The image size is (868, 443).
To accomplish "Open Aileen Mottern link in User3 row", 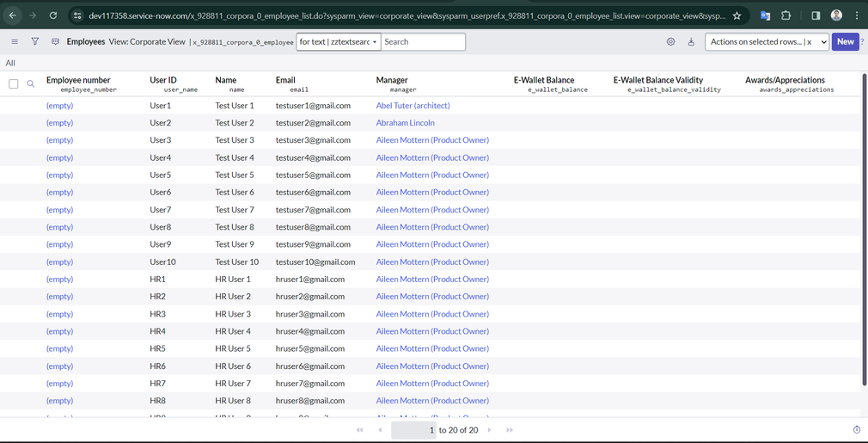I will click(432, 140).
